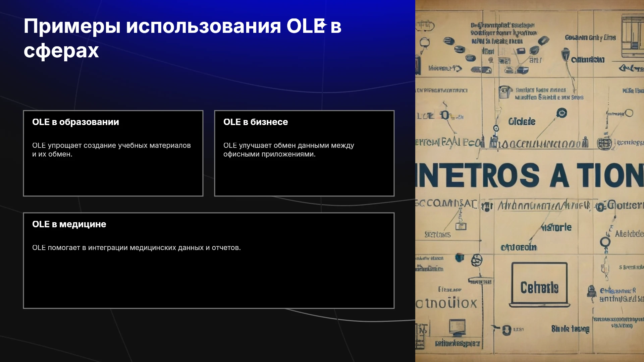Click the briefcase icon beside Лесепlegs text

[604, 143]
